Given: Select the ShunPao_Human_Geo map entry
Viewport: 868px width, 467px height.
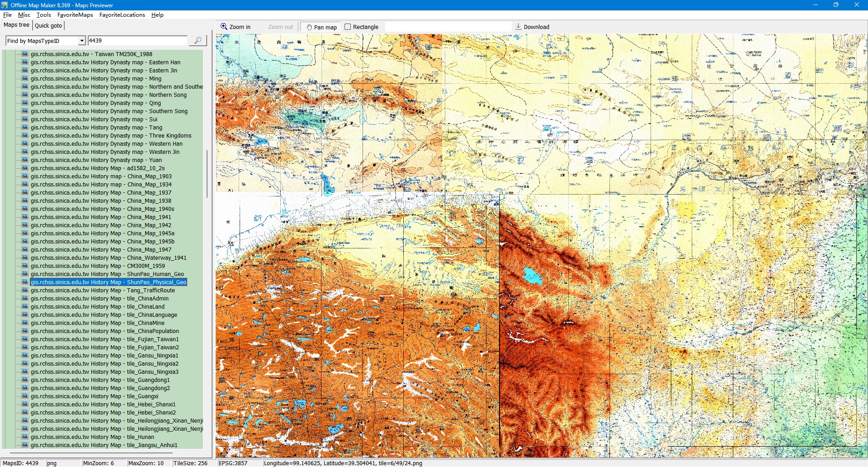Looking at the screenshot, I should [107, 274].
